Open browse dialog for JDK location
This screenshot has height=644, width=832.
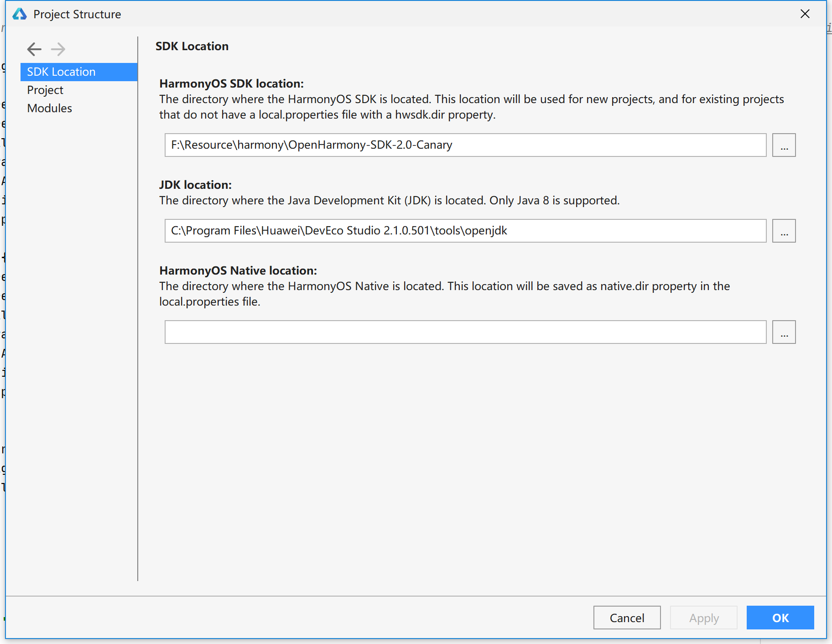click(784, 231)
